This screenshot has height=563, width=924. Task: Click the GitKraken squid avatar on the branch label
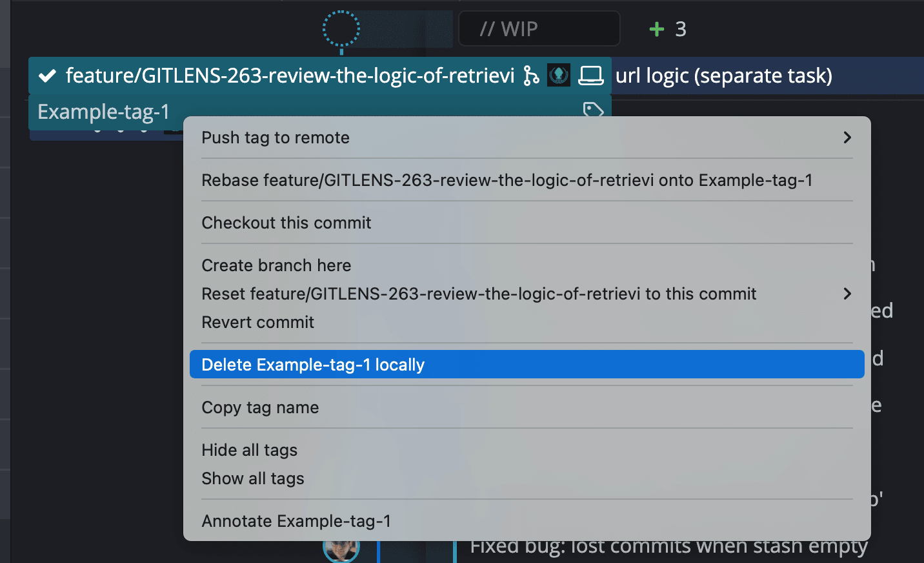pyautogui.click(x=558, y=75)
